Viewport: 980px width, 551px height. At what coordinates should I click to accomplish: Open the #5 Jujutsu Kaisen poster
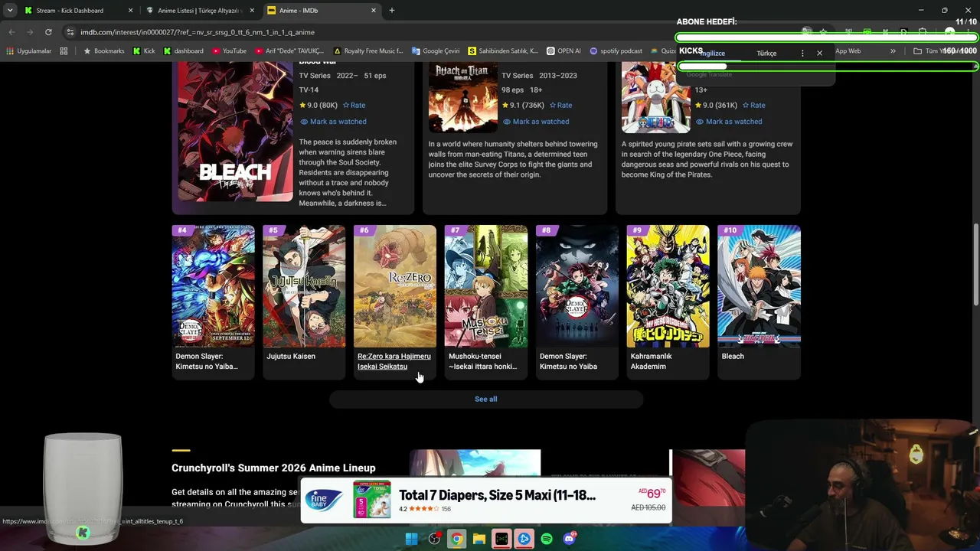[x=304, y=286]
